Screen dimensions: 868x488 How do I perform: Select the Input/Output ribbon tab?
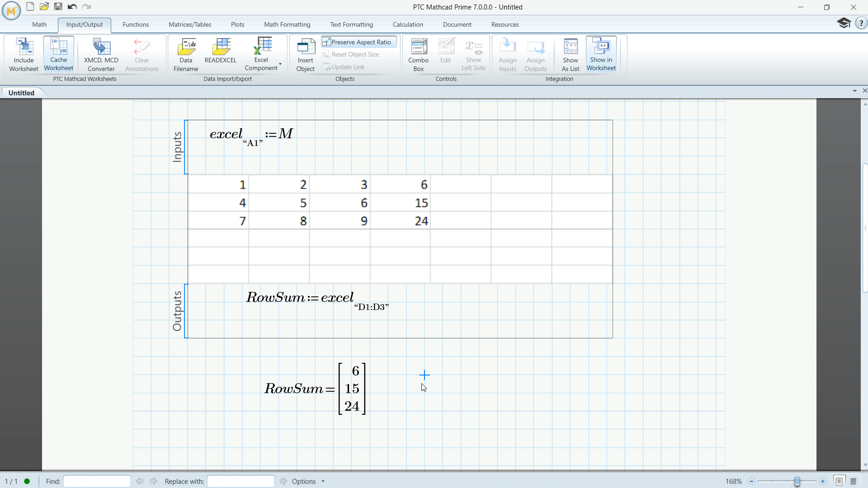tap(85, 24)
